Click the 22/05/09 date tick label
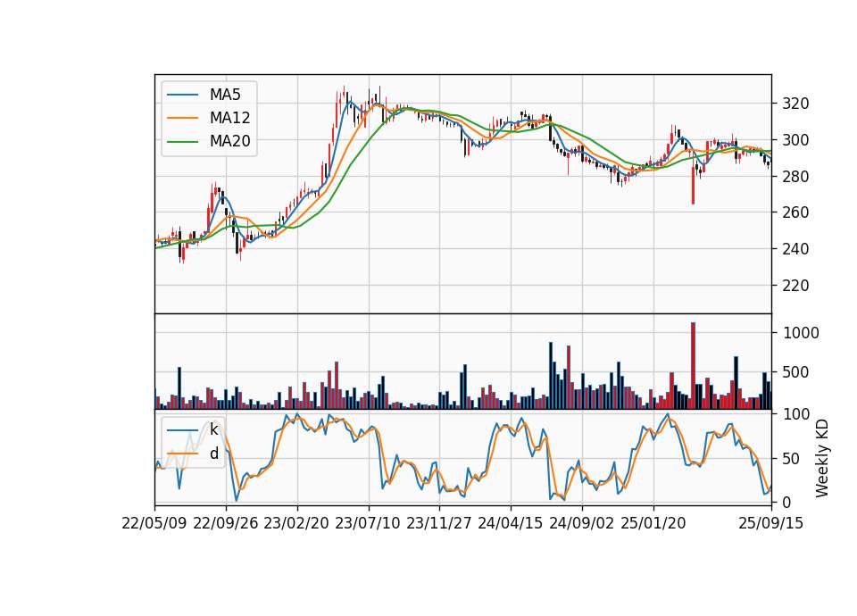 (154, 523)
